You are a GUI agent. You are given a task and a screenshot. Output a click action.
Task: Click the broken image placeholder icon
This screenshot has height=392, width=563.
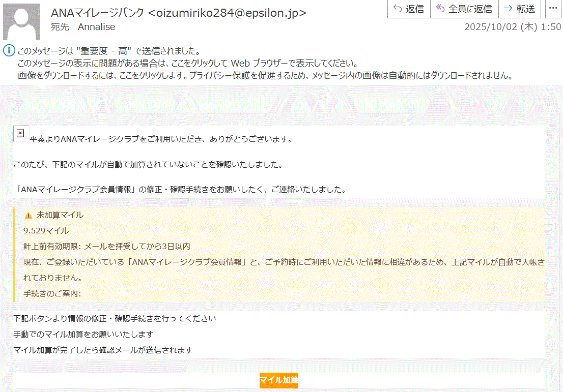[20, 133]
